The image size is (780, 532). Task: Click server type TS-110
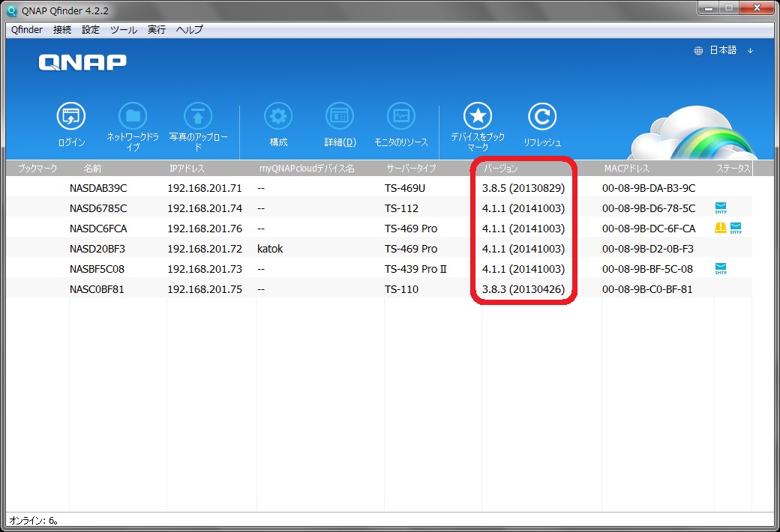point(401,289)
